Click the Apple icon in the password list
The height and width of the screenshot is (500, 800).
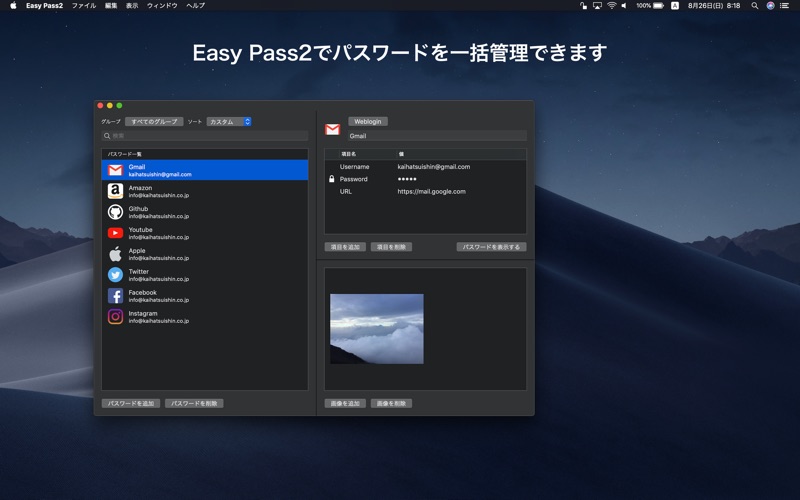[115, 254]
